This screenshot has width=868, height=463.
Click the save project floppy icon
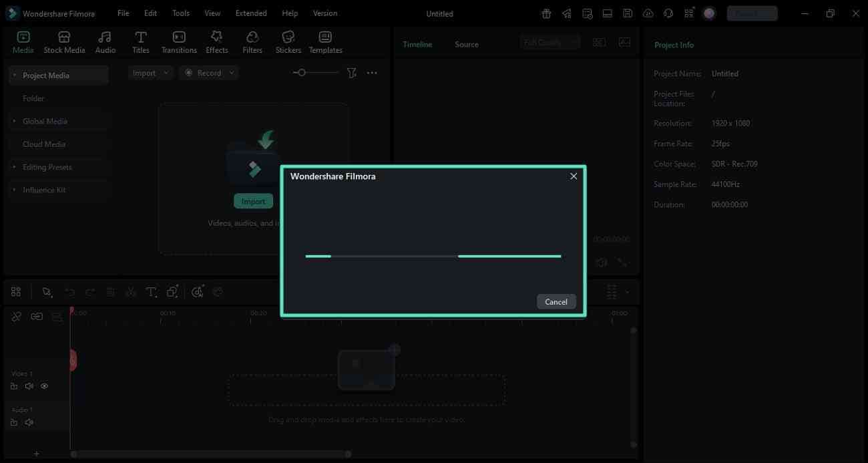coord(627,13)
